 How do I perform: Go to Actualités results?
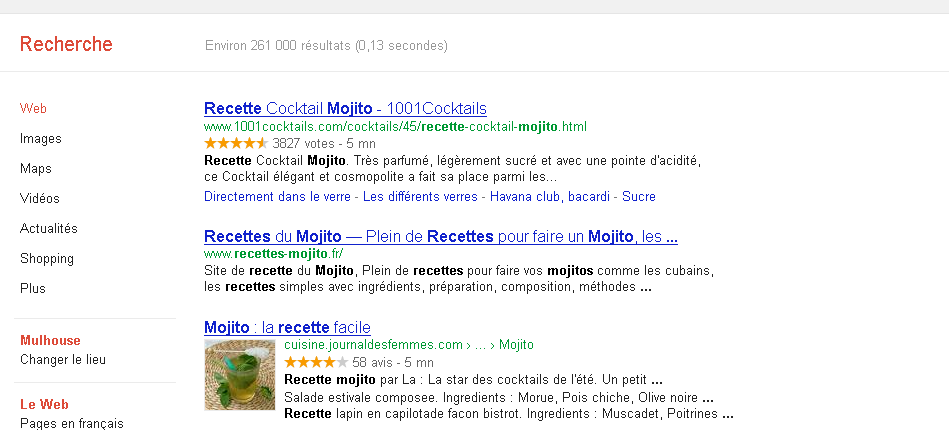49,229
